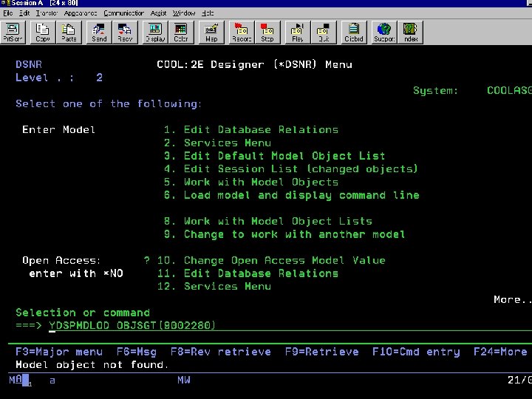Select option 1 Edit Database Relations
The width and height of the screenshot is (532, 399).
pos(251,129)
